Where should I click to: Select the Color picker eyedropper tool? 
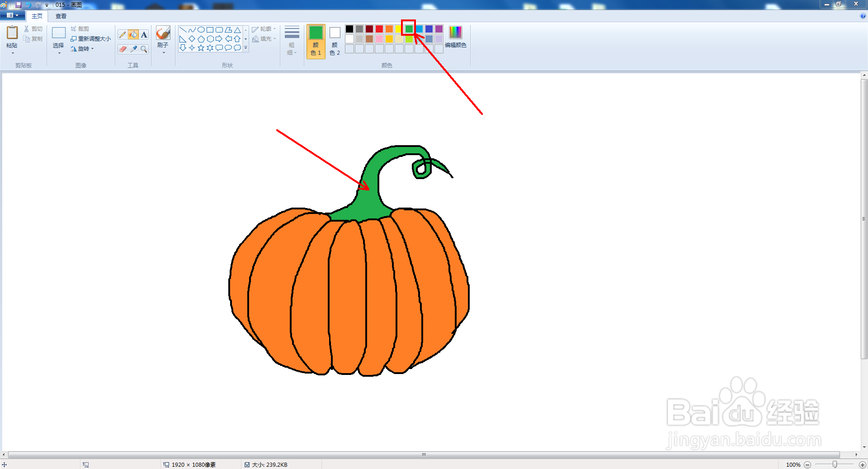pos(133,49)
